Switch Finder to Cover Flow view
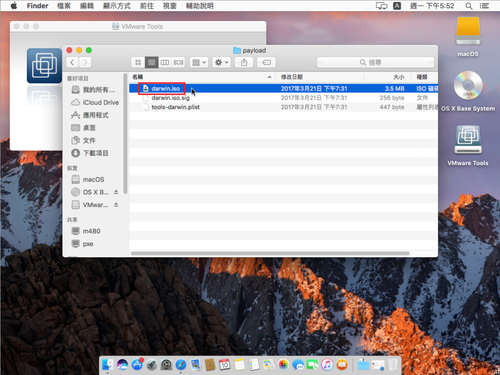 pyautogui.click(x=178, y=62)
